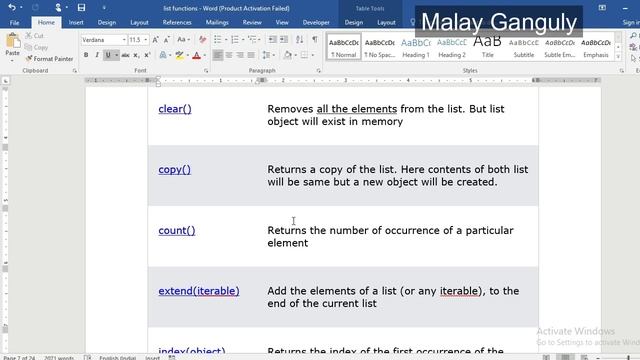The width and height of the screenshot is (640, 360).
Task: Click the Multilevel list button
Action: (252, 40)
